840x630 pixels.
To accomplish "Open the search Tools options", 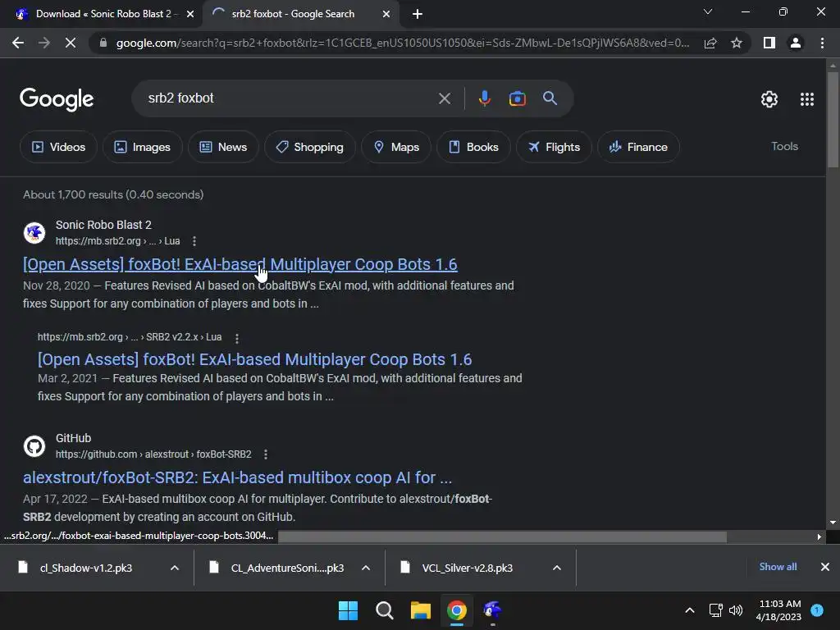I will (x=784, y=146).
